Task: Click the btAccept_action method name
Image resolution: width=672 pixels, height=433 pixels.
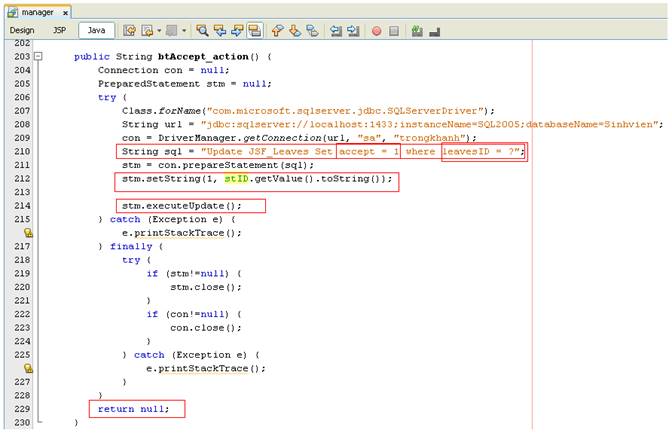Action: coord(203,57)
